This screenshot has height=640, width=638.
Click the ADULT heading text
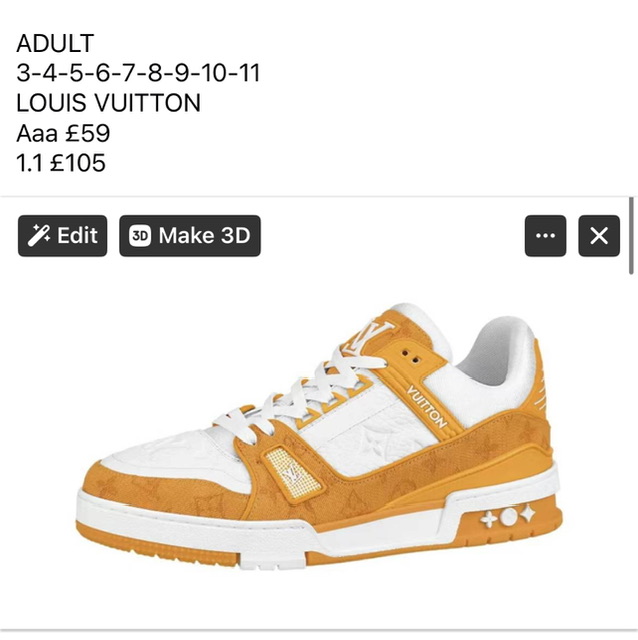point(56,43)
